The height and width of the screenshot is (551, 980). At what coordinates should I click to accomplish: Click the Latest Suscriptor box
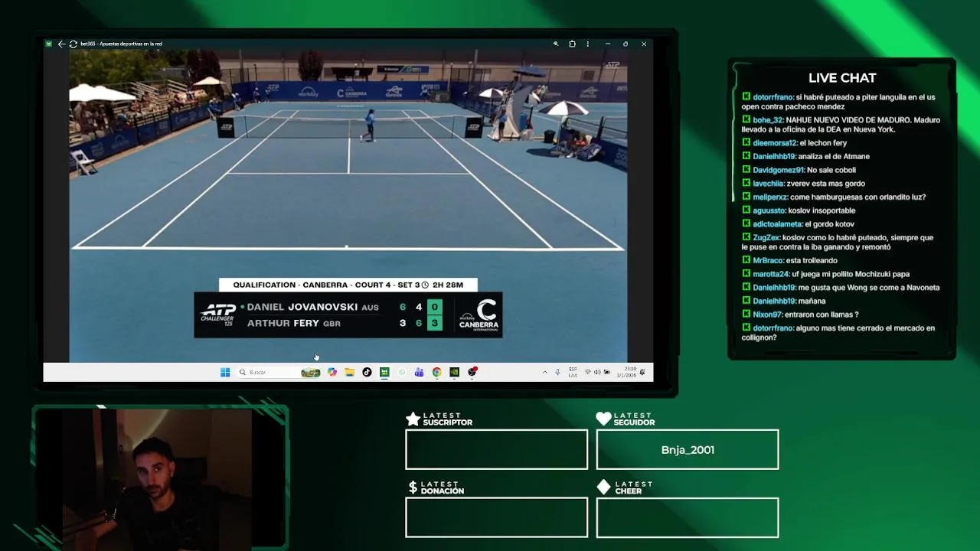coord(496,450)
